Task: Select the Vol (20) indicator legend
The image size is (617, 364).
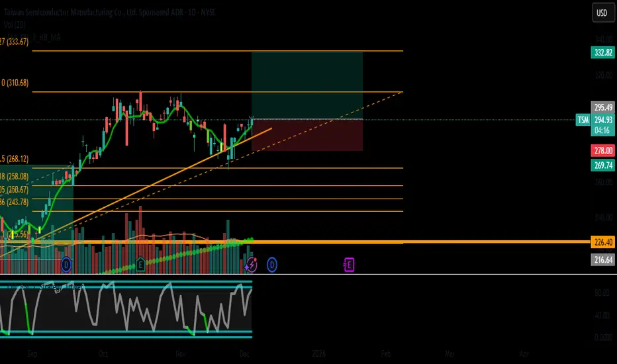Action: pos(15,24)
